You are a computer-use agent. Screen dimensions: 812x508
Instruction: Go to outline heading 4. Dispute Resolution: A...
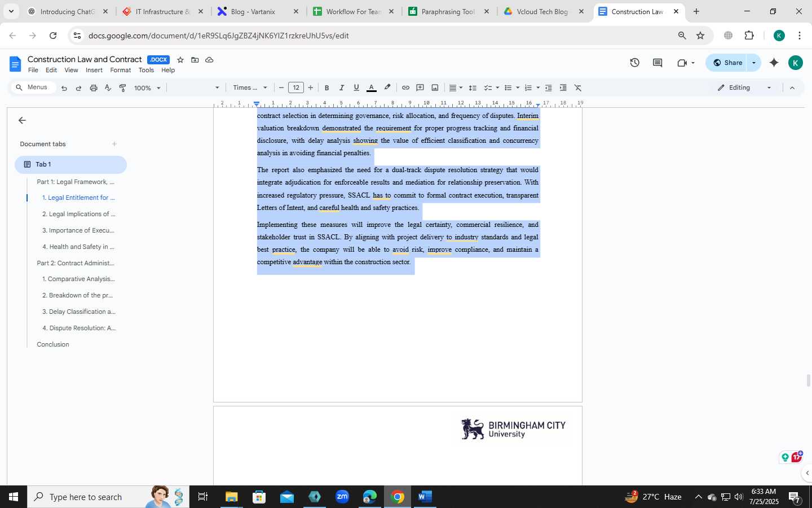pos(79,328)
